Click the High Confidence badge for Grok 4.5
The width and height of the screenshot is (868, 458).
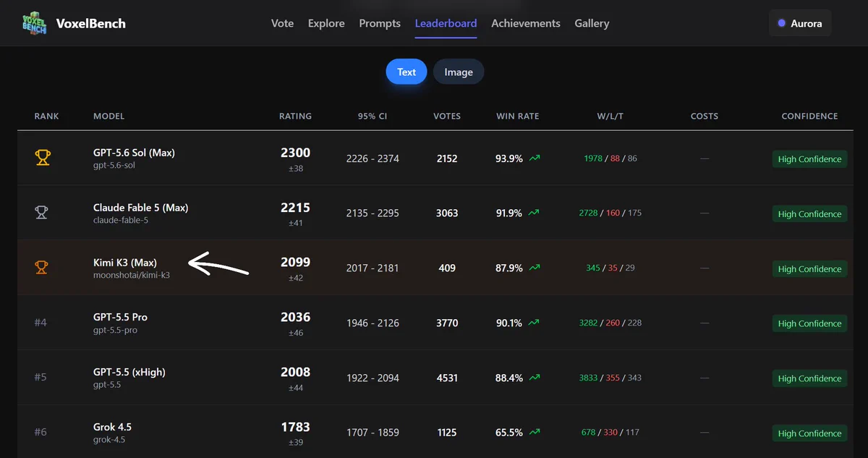pyautogui.click(x=809, y=433)
